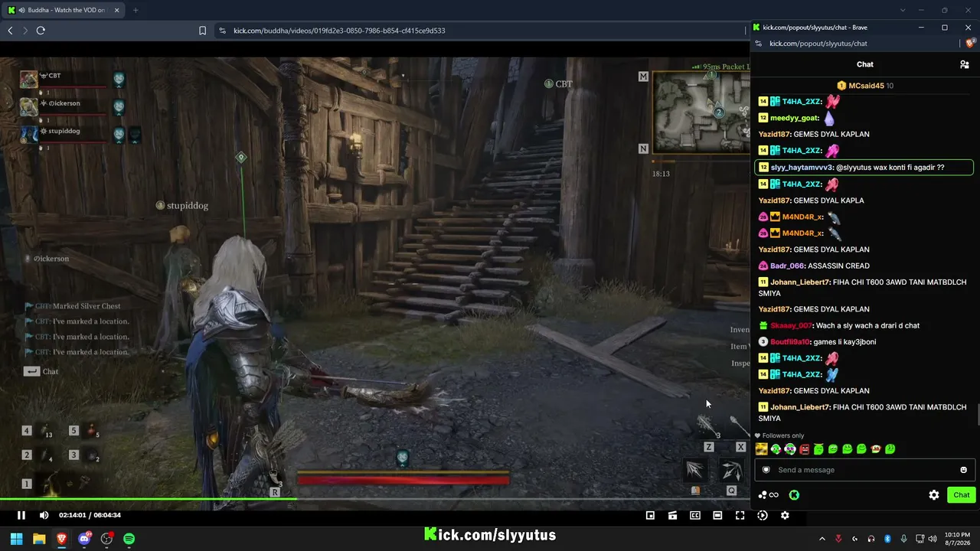Click the microphone tray icon
Viewport: 980px width, 551px height.
904,539
